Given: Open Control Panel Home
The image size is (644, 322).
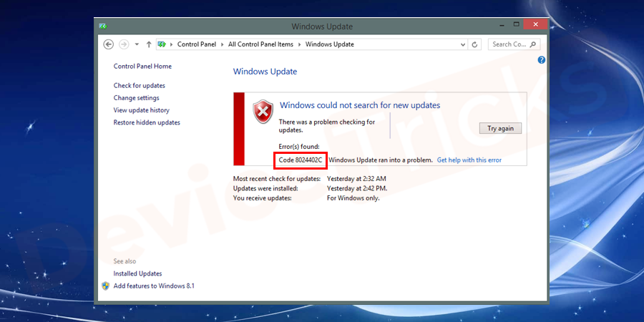Looking at the screenshot, I should (x=142, y=66).
